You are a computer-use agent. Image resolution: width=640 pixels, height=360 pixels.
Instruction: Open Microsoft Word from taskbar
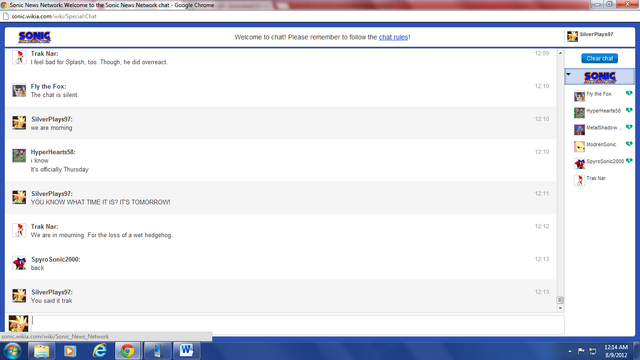(x=186, y=351)
